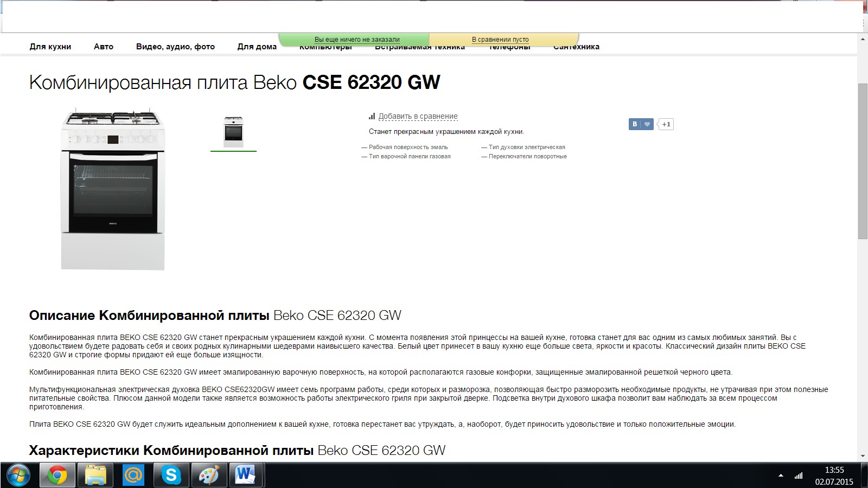Open the 'Сантехника' category
Screen dimensions: 868x488
point(576,47)
